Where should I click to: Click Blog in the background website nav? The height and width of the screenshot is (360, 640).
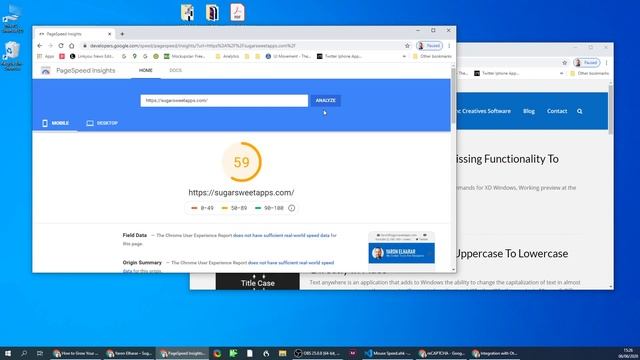529,111
